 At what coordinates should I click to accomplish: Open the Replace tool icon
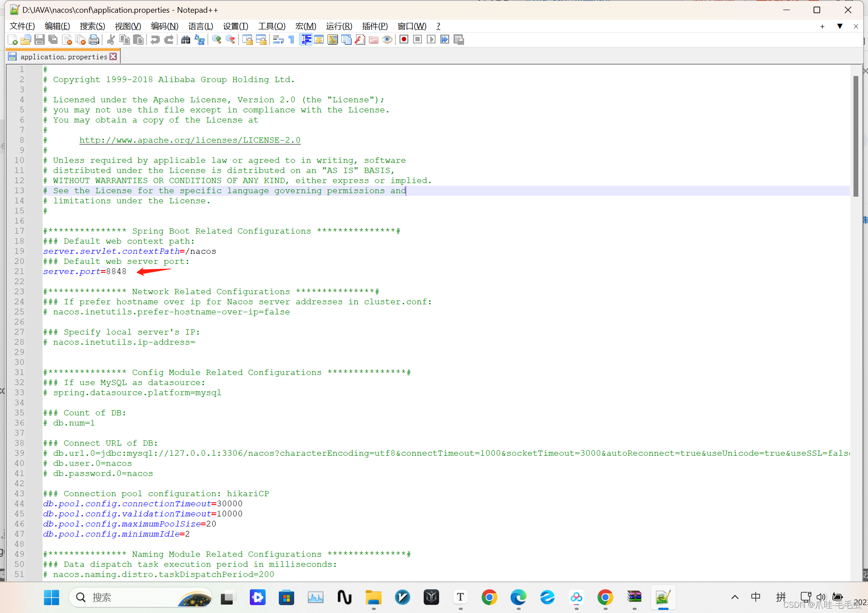coord(199,40)
